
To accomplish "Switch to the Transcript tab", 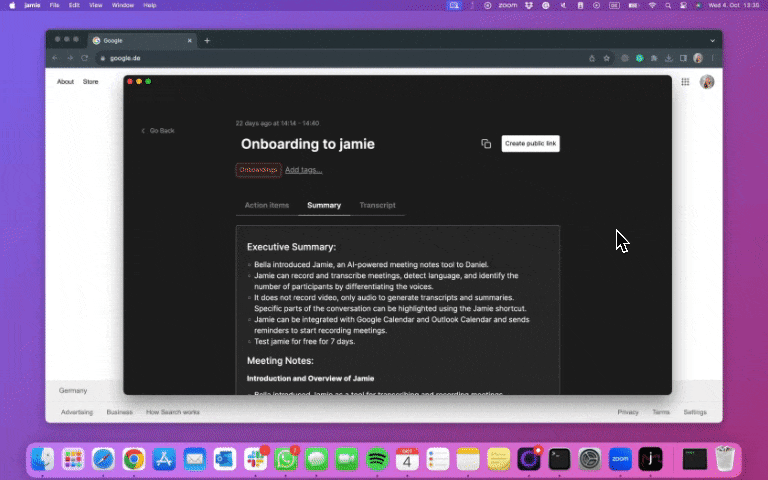I will pyautogui.click(x=377, y=205).
